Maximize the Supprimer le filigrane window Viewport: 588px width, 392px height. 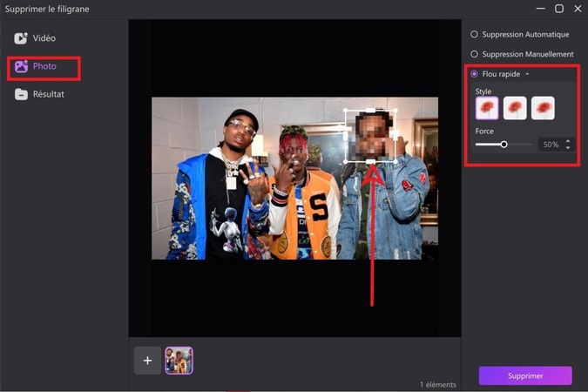559,9
